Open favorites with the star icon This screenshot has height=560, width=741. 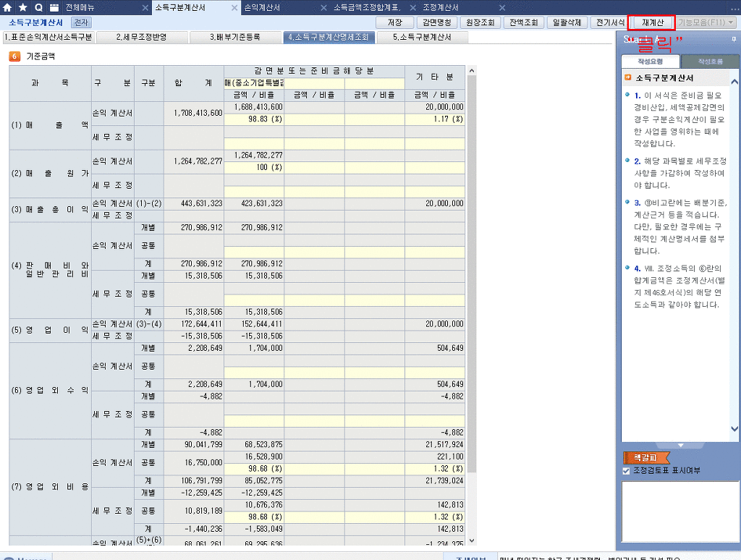coord(22,7)
